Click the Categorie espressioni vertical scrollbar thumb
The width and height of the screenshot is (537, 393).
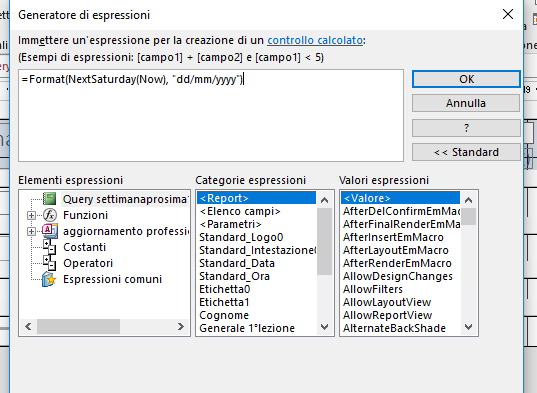[324, 241]
